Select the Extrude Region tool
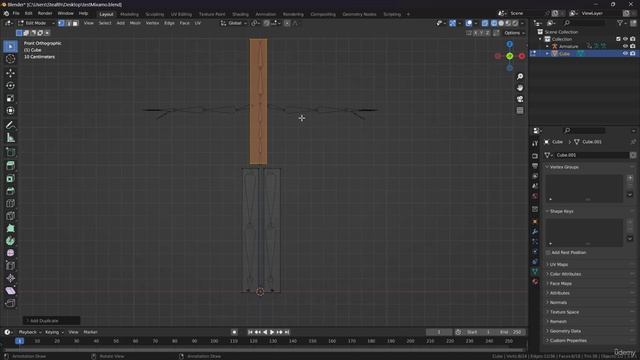 [10, 166]
